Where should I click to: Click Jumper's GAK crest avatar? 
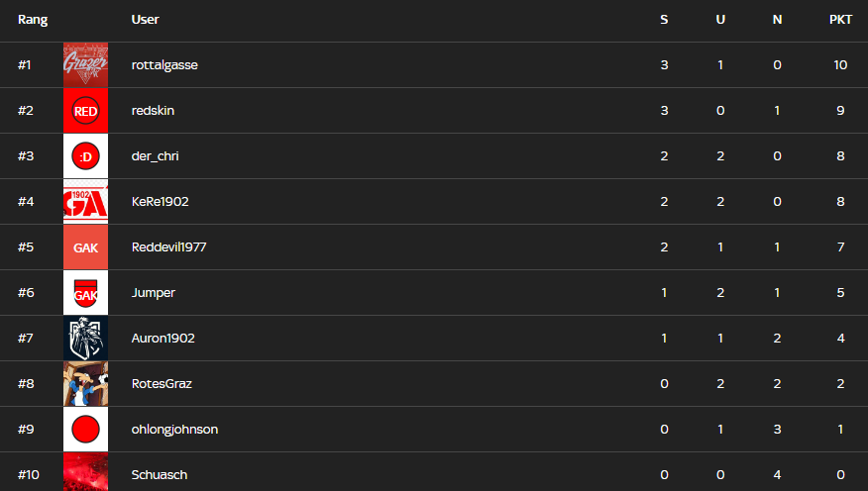(x=85, y=293)
